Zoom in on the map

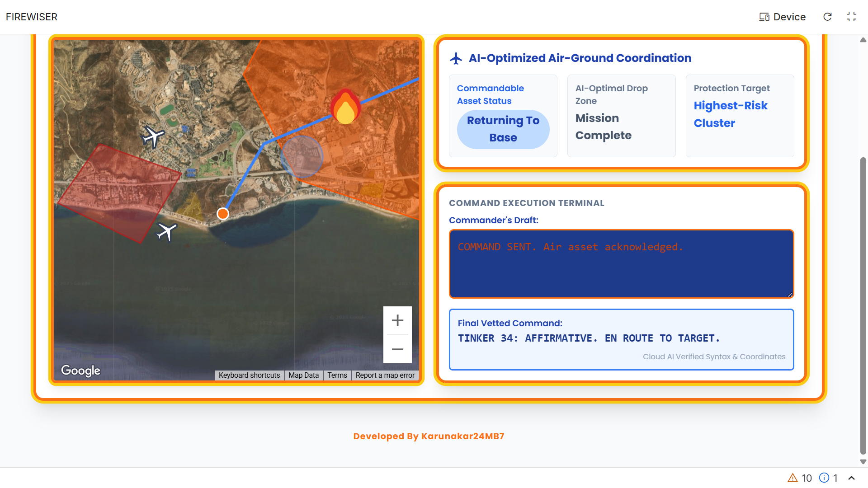397,321
